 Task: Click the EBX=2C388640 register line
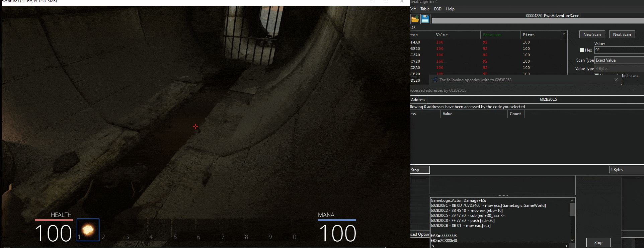pos(444,241)
